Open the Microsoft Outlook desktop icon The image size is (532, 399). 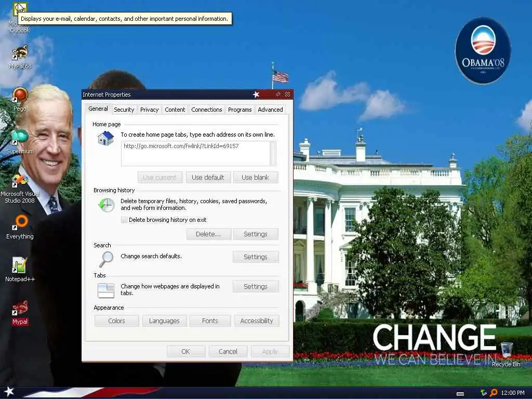coord(19,17)
